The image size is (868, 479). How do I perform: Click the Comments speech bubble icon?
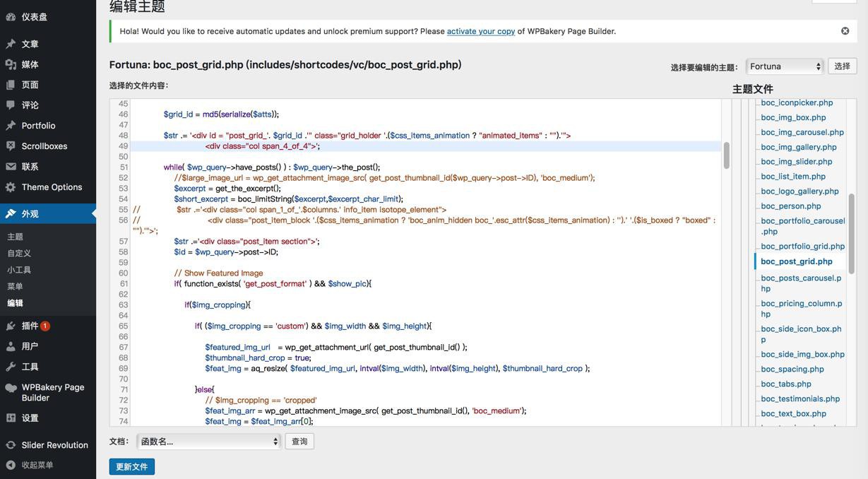coord(11,105)
